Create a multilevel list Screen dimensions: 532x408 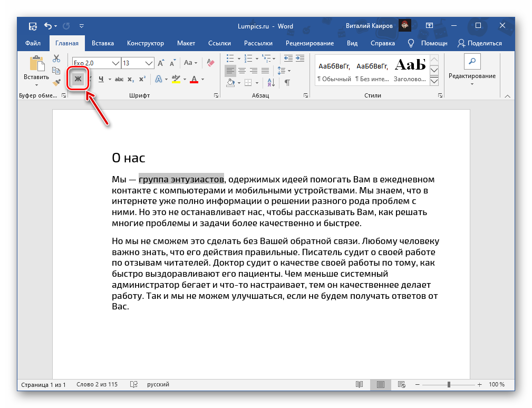point(266,59)
